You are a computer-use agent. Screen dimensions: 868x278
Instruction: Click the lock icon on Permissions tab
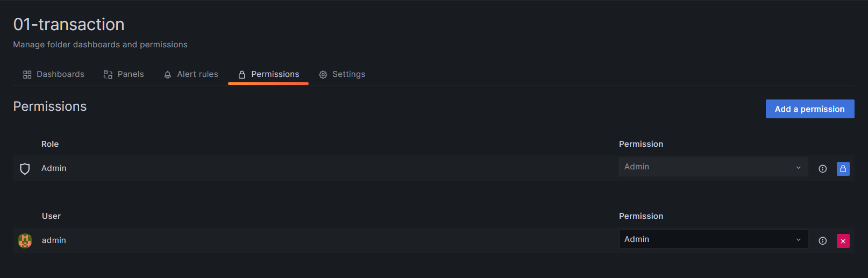[242, 75]
